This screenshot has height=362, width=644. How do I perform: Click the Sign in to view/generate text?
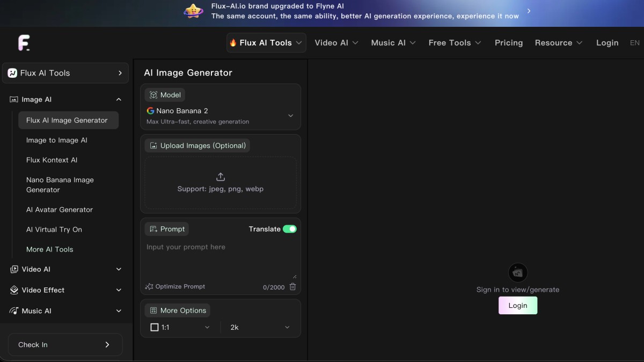click(x=518, y=290)
